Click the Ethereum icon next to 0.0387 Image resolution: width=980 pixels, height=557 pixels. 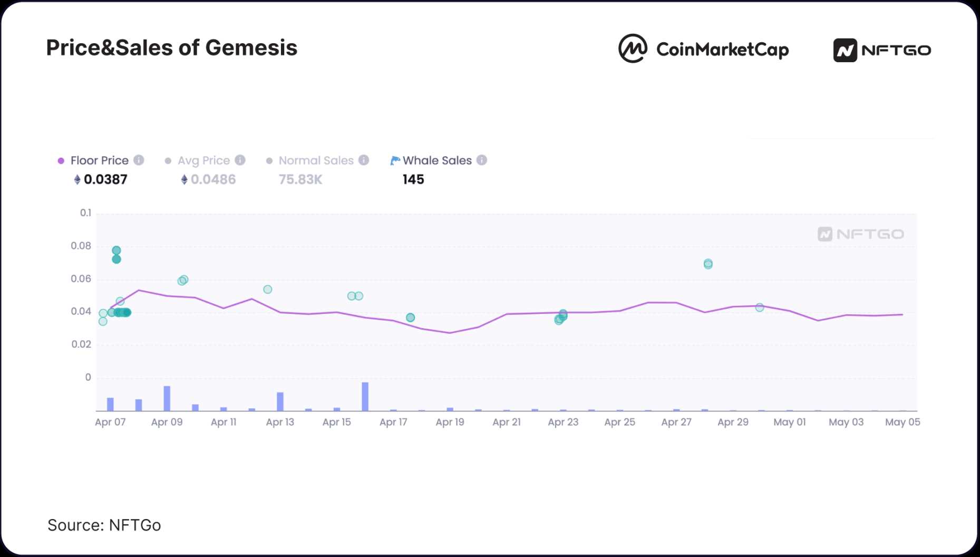point(77,180)
